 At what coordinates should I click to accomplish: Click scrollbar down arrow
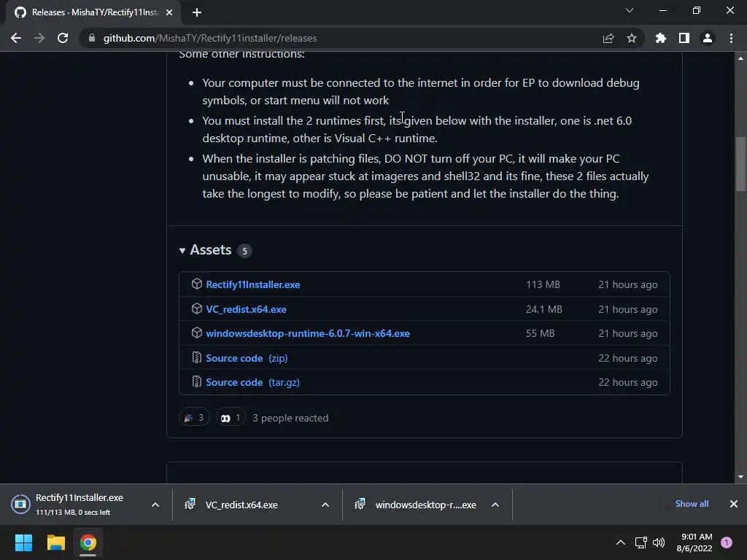coord(740,477)
